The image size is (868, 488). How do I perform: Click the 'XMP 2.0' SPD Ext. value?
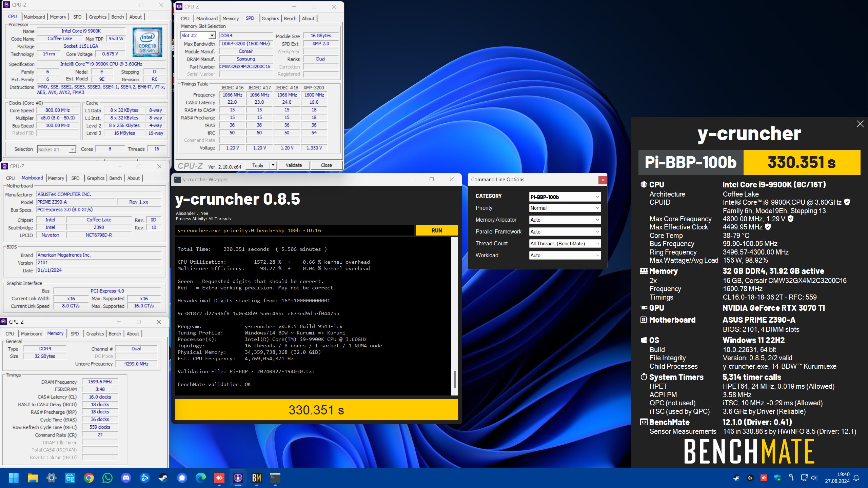coord(320,44)
